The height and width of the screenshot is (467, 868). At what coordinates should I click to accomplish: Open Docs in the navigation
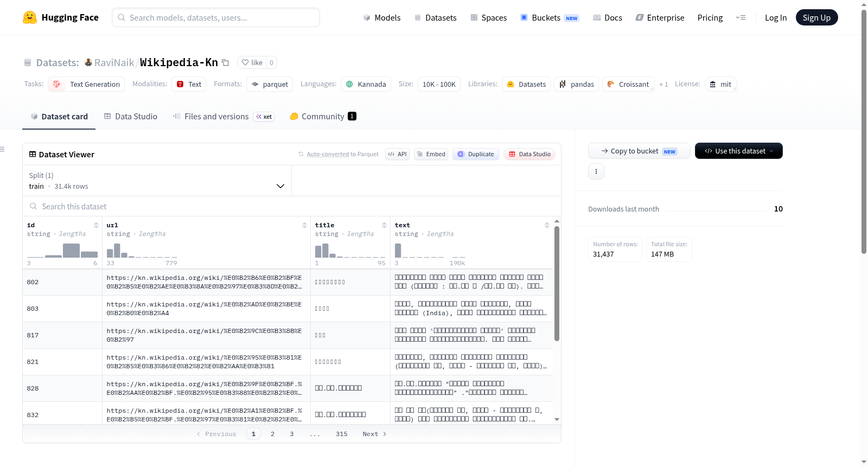click(607, 17)
